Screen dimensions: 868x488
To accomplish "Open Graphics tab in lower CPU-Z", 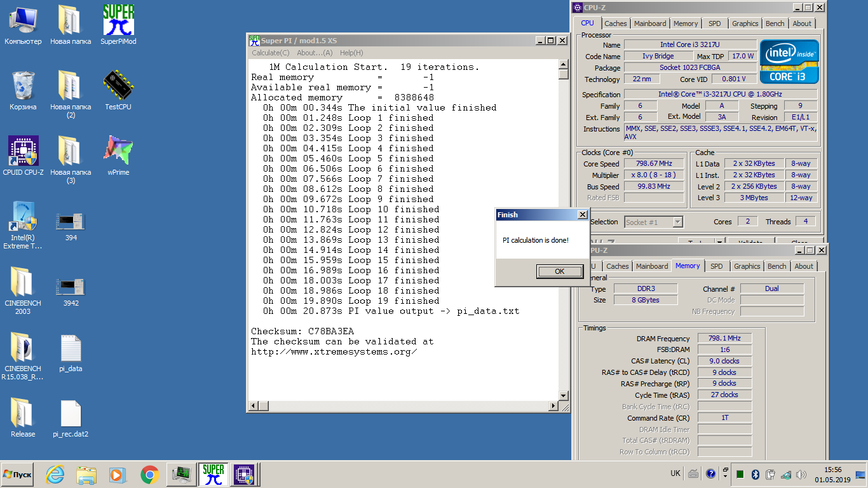I will point(747,266).
